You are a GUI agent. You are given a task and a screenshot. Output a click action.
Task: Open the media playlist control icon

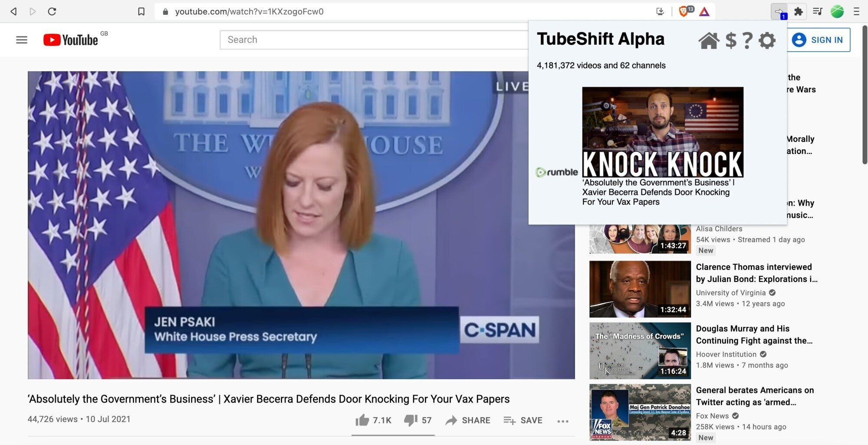818,12
